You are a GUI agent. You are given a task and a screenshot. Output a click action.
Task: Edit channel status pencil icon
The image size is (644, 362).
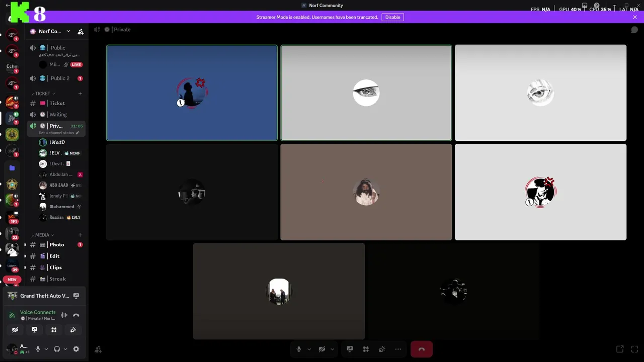[x=77, y=133]
